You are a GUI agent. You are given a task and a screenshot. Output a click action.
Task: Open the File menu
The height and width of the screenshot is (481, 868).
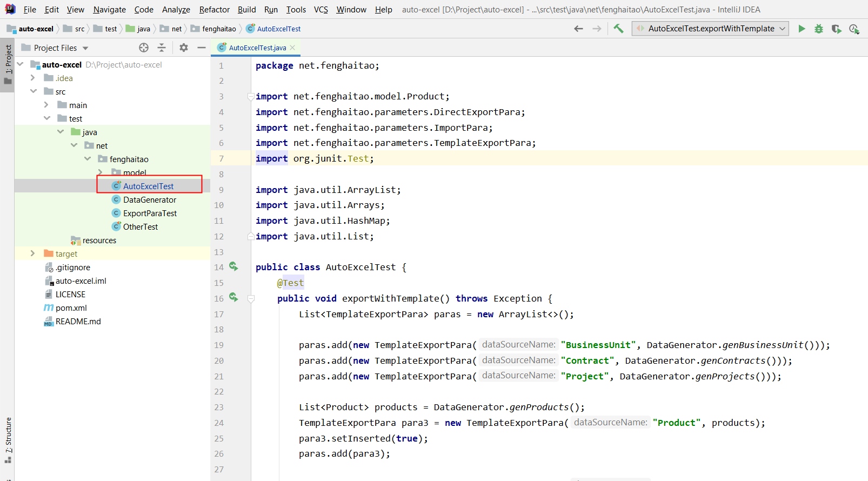click(x=30, y=9)
